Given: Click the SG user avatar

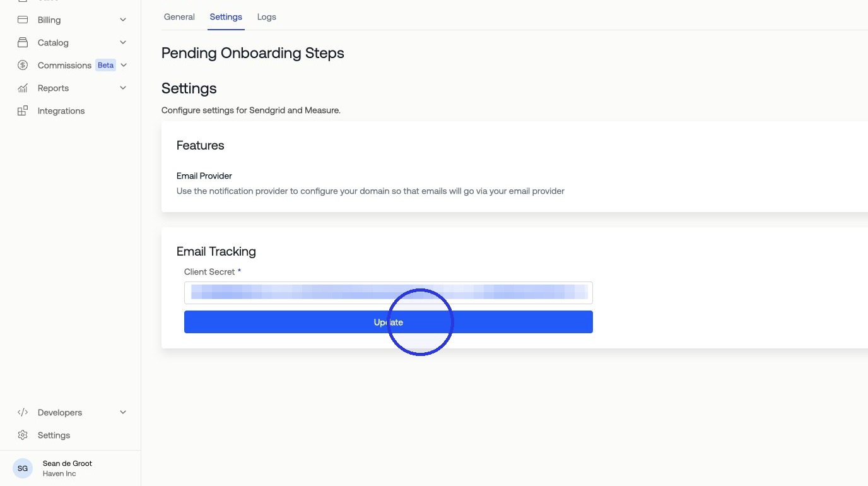Looking at the screenshot, I should [x=23, y=468].
